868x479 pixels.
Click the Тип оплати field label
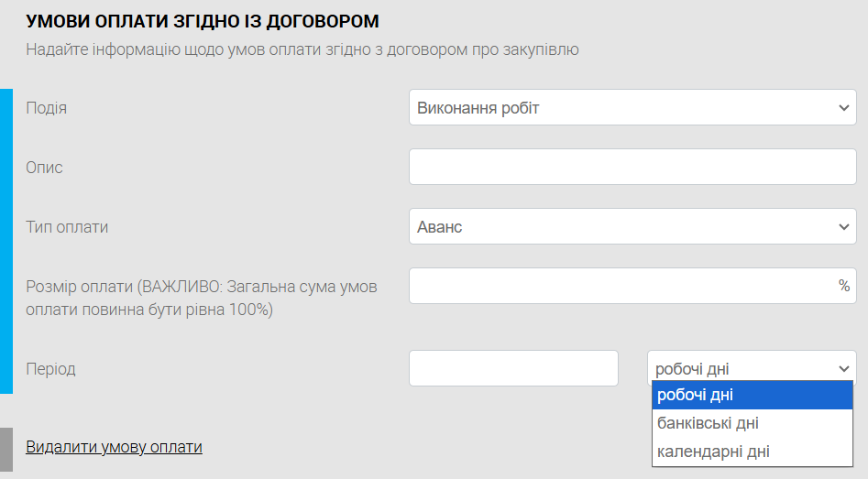tap(67, 227)
